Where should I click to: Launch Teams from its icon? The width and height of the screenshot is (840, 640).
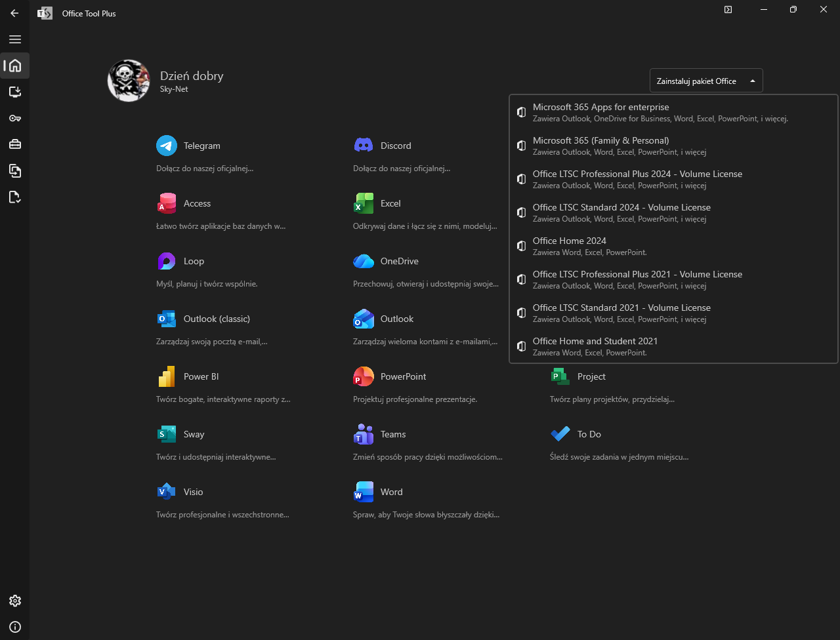tap(364, 434)
